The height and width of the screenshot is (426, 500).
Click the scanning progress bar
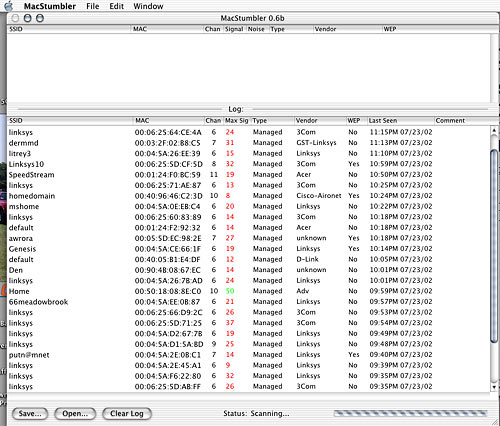coord(411,413)
